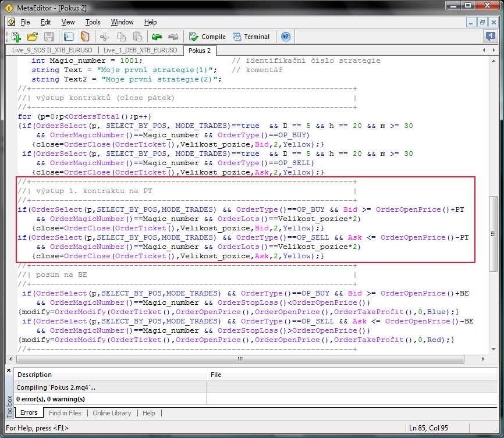Restore the inner document window
This screenshot has height=438, width=504.
point(482,22)
